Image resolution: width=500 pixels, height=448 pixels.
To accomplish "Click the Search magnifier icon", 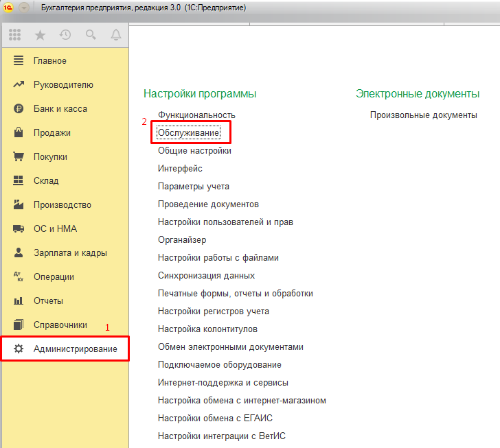I will (x=91, y=34).
